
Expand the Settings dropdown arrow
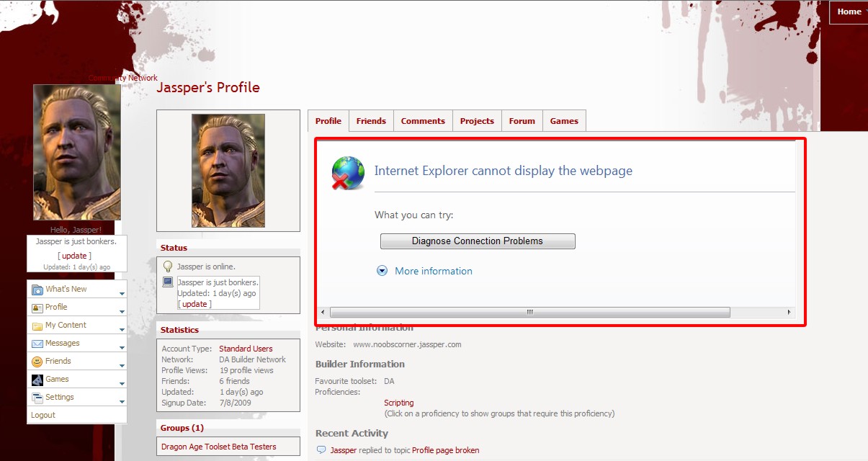tap(122, 402)
